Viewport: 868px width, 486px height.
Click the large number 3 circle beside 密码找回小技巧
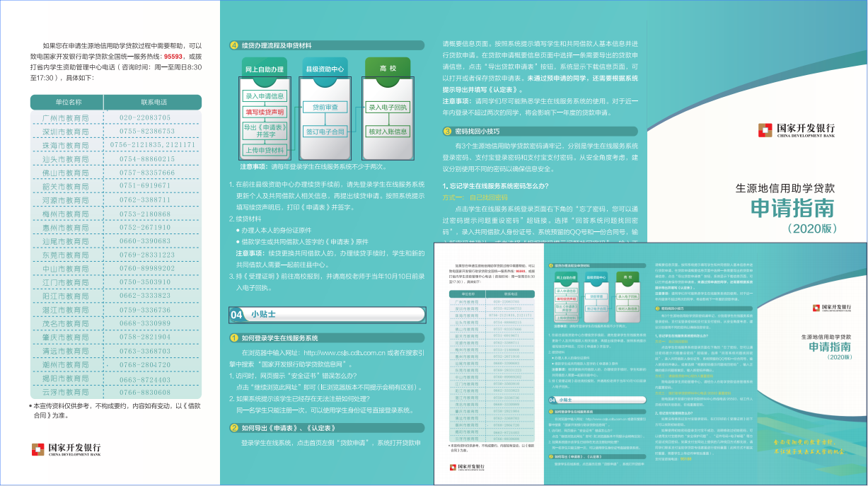click(447, 131)
